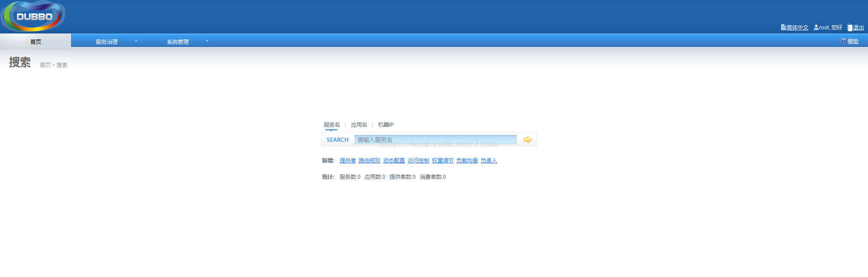Expand the 服务治理 dropdown arrow
This screenshot has height=277, width=868.
(x=136, y=41)
